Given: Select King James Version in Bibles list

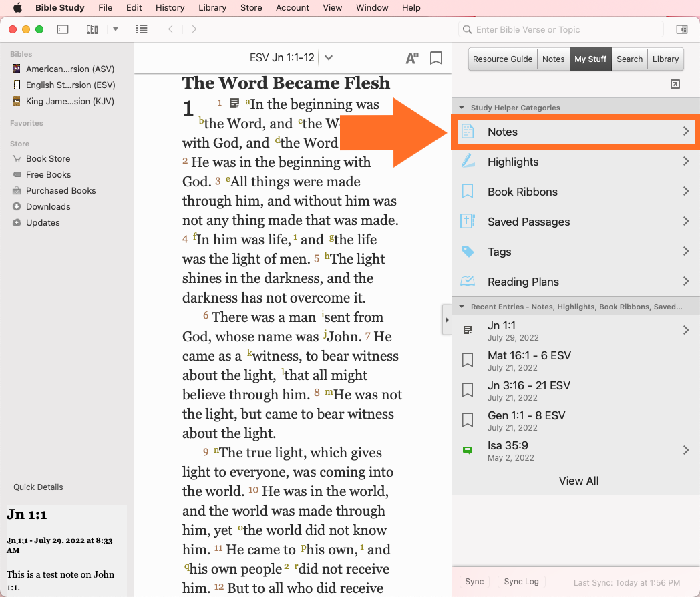Looking at the screenshot, I should (x=69, y=102).
